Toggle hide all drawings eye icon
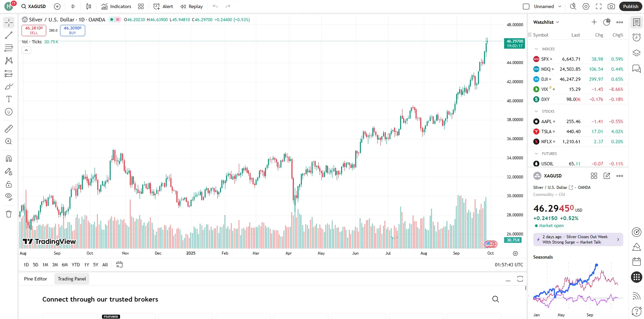 click(x=9, y=197)
